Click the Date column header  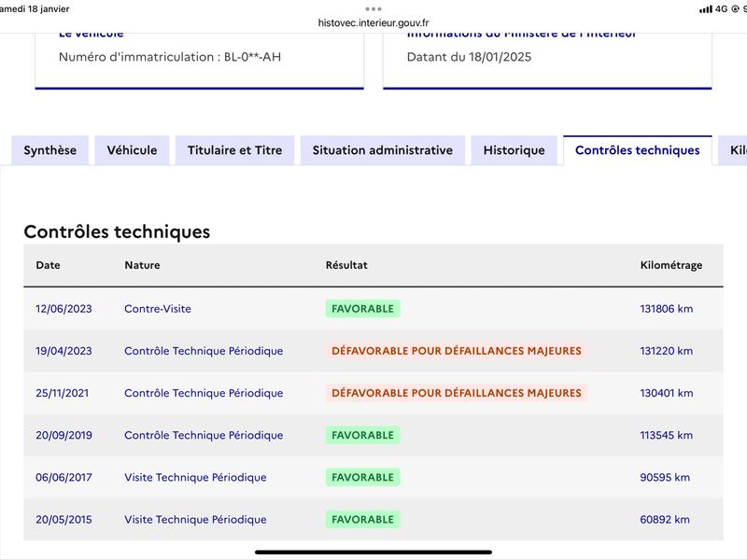(49, 265)
